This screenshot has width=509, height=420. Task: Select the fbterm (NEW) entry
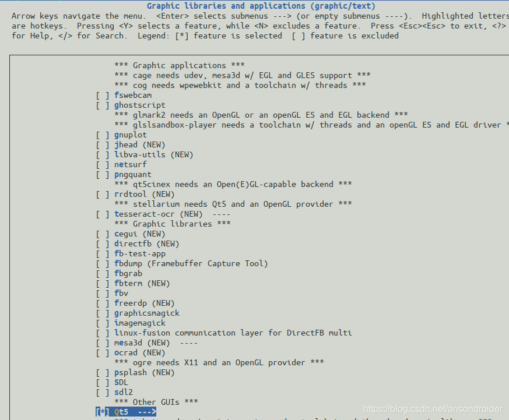(142, 284)
